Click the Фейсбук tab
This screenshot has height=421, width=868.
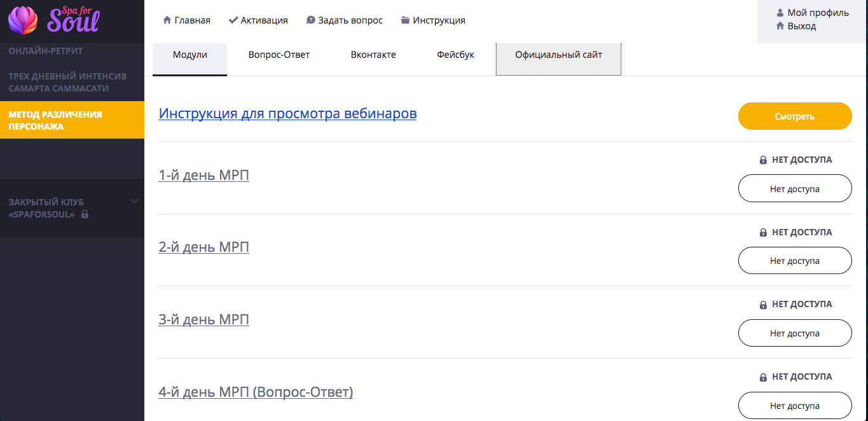[455, 55]
